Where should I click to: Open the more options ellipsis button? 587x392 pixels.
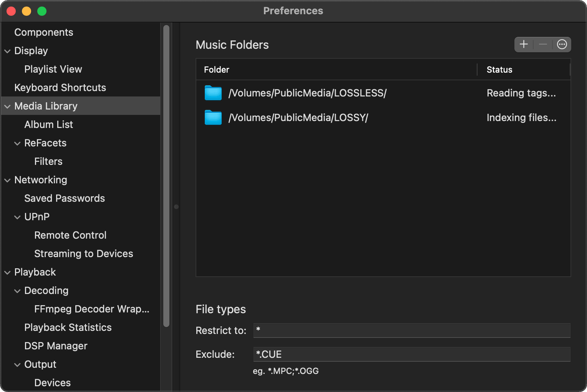point(562,45)
